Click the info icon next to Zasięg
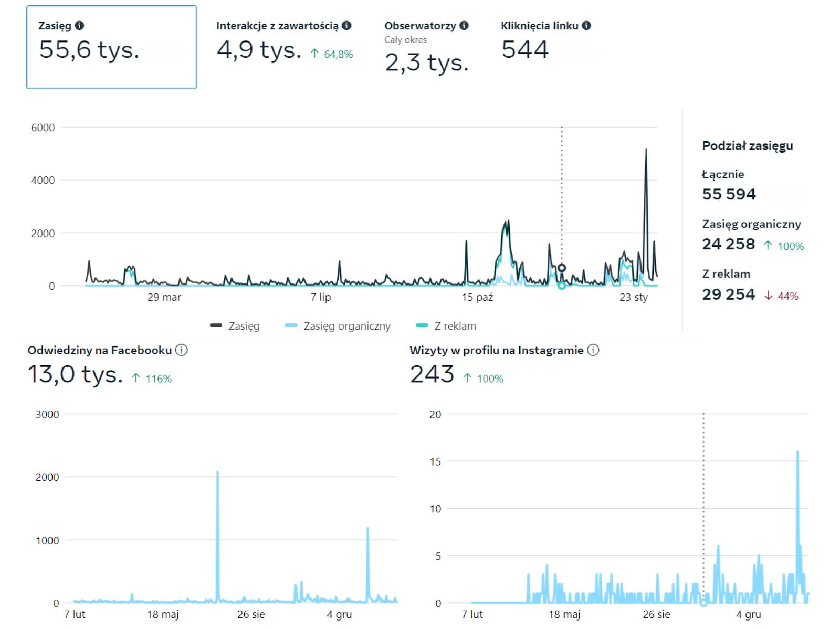 tap(79, 25)
